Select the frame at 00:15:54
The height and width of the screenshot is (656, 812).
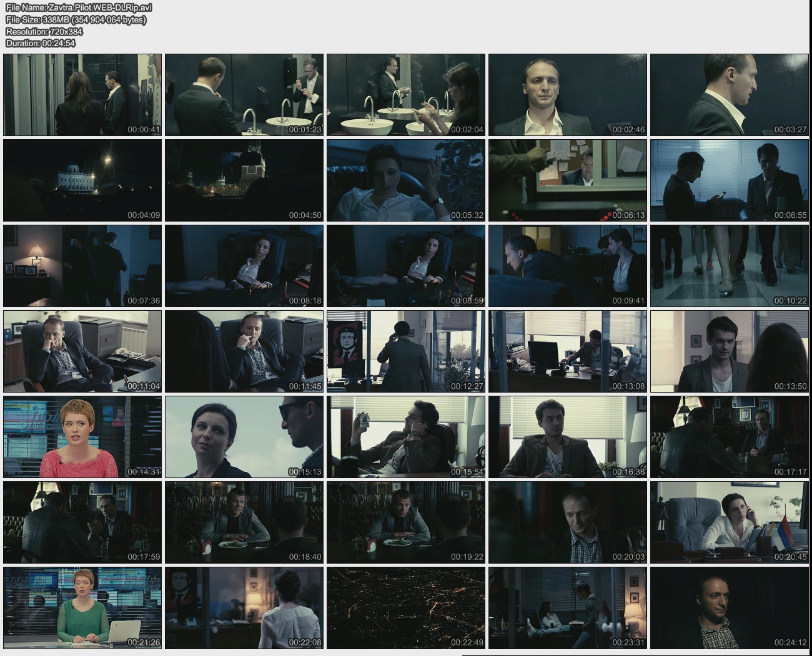(x=406, y=437)
